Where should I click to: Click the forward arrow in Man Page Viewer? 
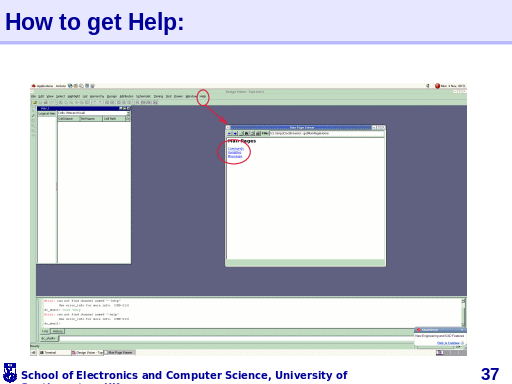tap(235, 133)
